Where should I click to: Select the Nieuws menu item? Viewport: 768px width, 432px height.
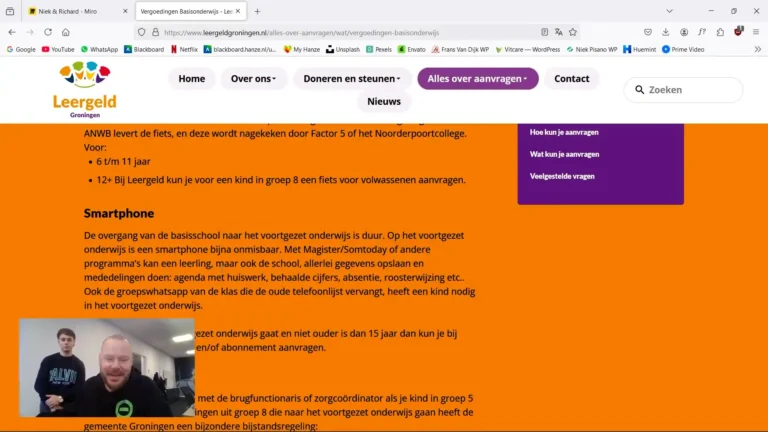[384, 101]
